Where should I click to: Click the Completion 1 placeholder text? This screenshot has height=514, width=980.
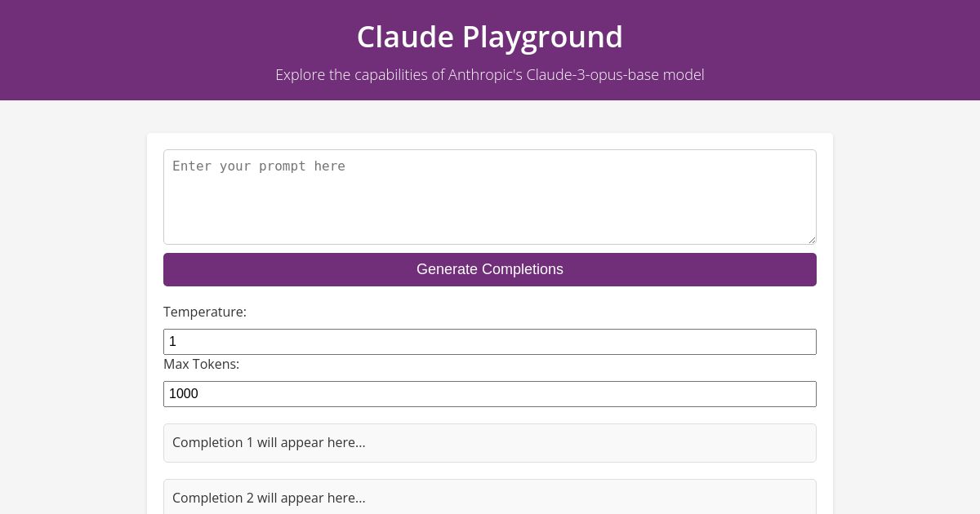[x=268, y=443]
